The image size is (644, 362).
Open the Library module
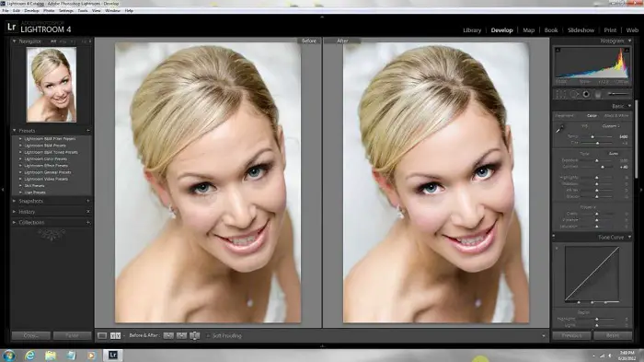[x=472, y=30]
